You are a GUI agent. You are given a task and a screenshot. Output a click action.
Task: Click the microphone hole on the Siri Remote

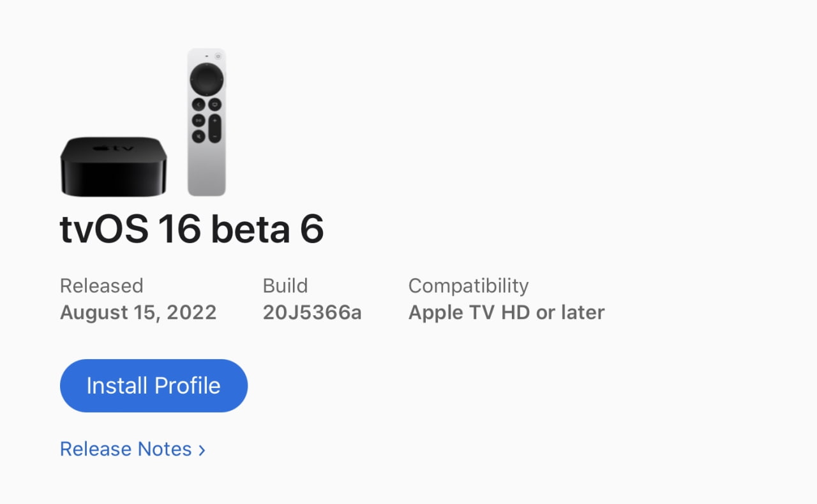coord(206,56)
